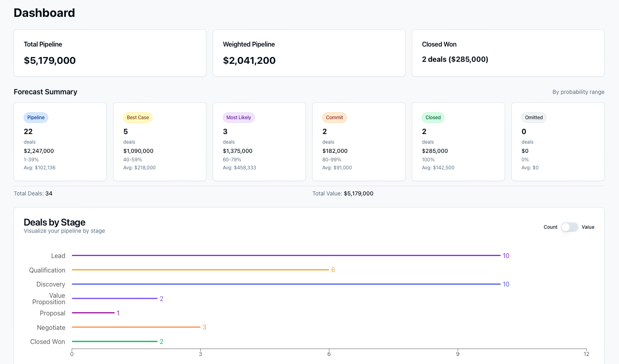The image size is (619, 364).
Task: Click the purple Lead stage bar
Action: pyautogui.click(x=286, y=255)
